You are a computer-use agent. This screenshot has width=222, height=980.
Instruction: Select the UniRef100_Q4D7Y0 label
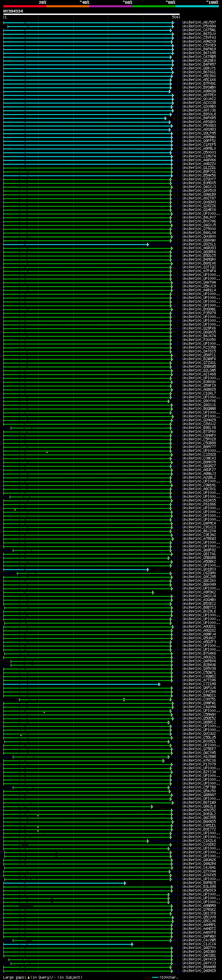pos(199,948)
